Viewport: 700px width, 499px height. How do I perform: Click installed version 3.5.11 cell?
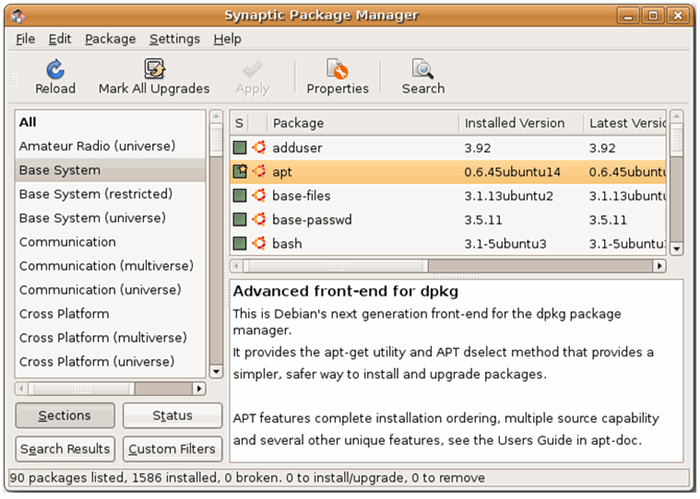(483, 220)
